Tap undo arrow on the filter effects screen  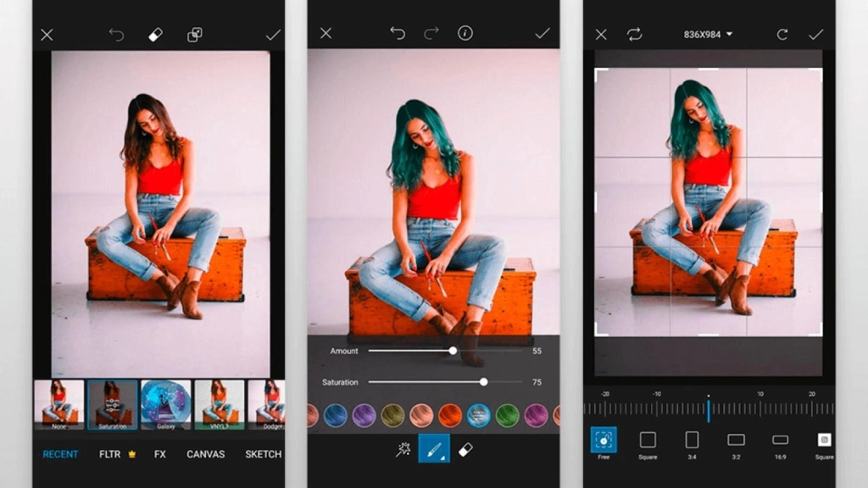116,35
